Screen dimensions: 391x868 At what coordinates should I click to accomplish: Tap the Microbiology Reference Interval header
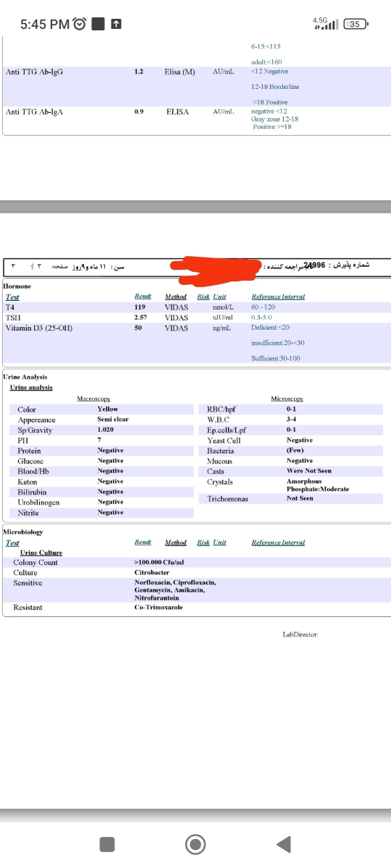pos(278,542)
